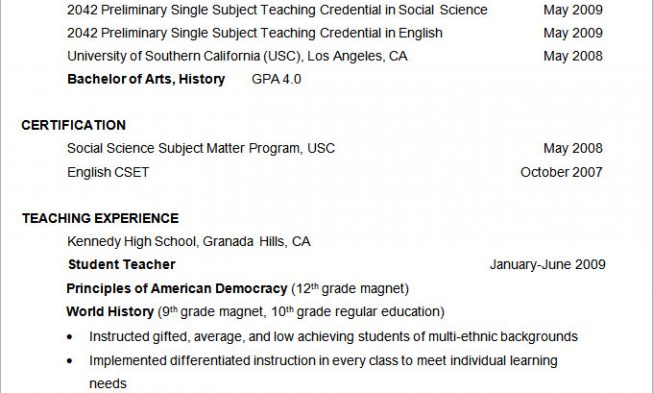
Task: Click the University of Southern California line
Action: 237,56
